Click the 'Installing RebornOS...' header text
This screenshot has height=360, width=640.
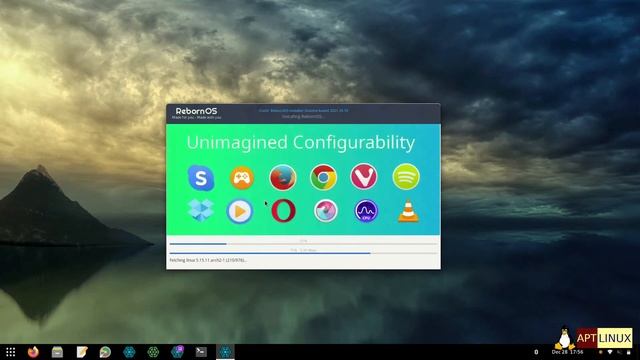[303, 116]
